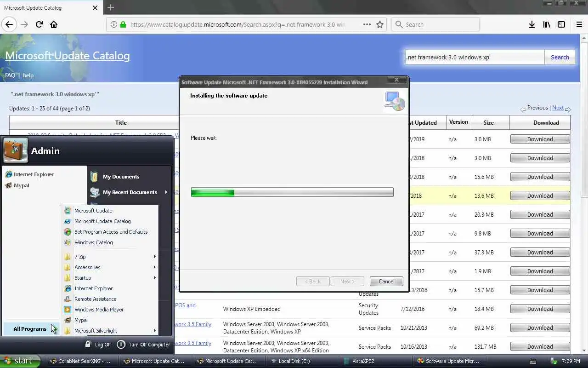Open the help link on catalog page
588x368 pixels.
click(x=28, y=75)
